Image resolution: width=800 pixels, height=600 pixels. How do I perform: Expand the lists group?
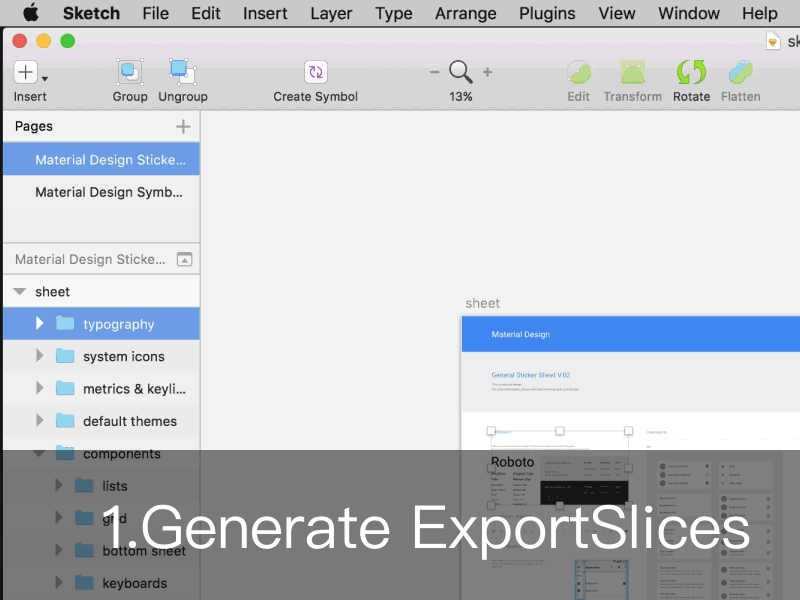click(59, 485)
